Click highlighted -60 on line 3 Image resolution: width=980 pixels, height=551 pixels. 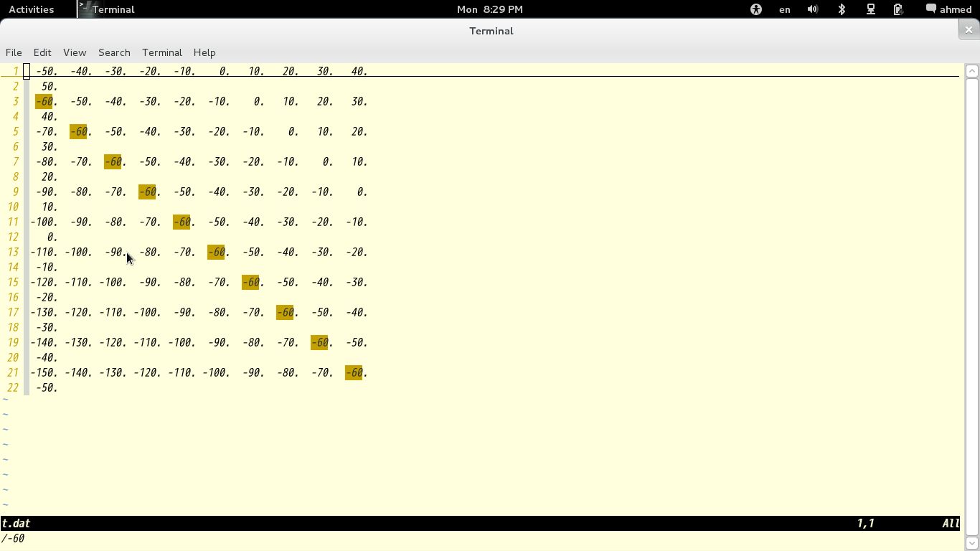pos(44,101)
